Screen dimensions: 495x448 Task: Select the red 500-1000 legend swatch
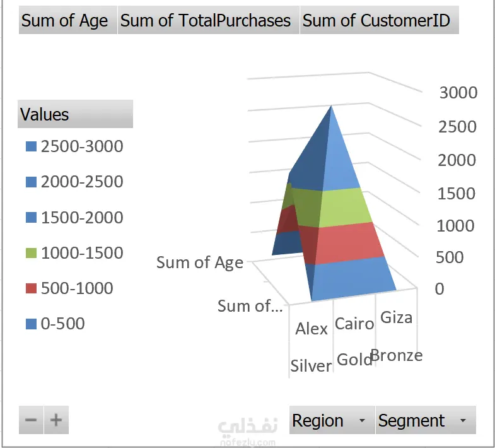tap(31, 288)
